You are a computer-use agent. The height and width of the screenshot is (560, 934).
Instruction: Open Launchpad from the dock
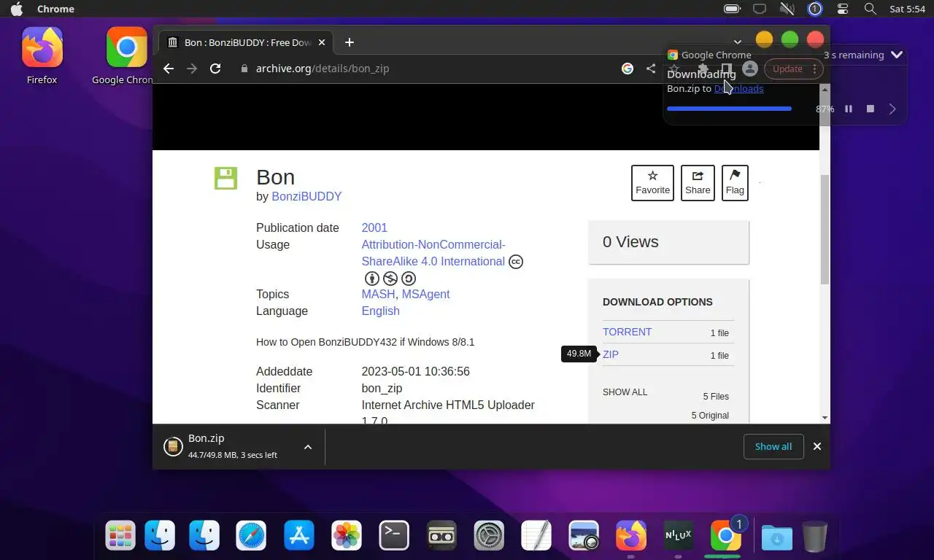click(120, 537)
